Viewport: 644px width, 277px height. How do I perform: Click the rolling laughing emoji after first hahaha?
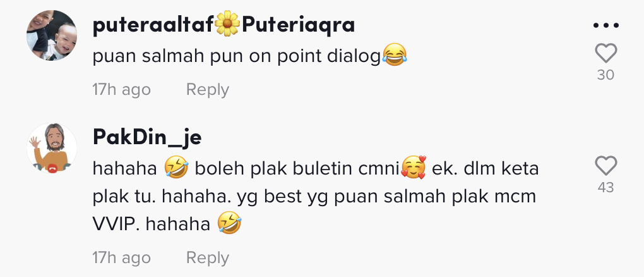[x=176, y=168]
